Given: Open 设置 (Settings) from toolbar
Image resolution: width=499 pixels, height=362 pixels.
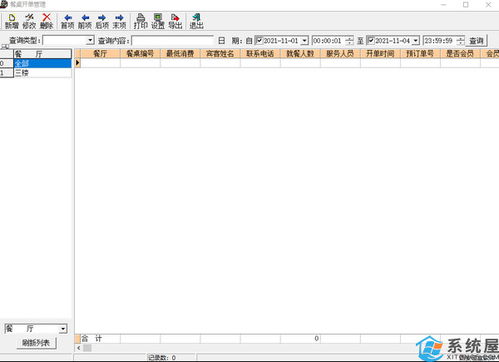Looking at the screenshot, I should 158,21.
